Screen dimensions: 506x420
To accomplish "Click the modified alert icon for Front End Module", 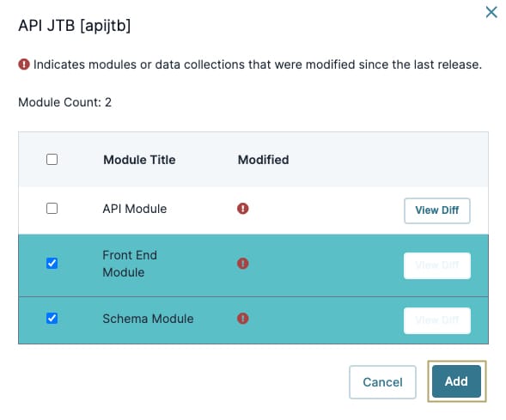I will [x=242, y=263].
